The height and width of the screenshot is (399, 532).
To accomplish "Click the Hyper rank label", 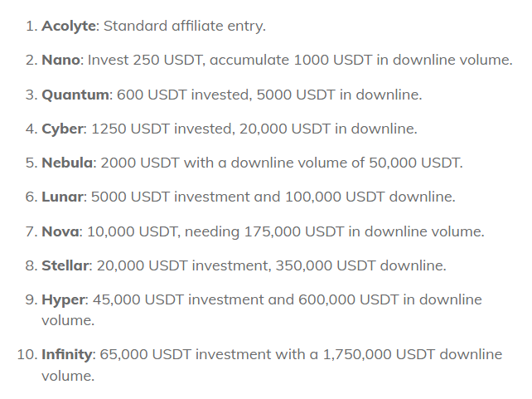I will pyautogui.click(x=64, y=300).
